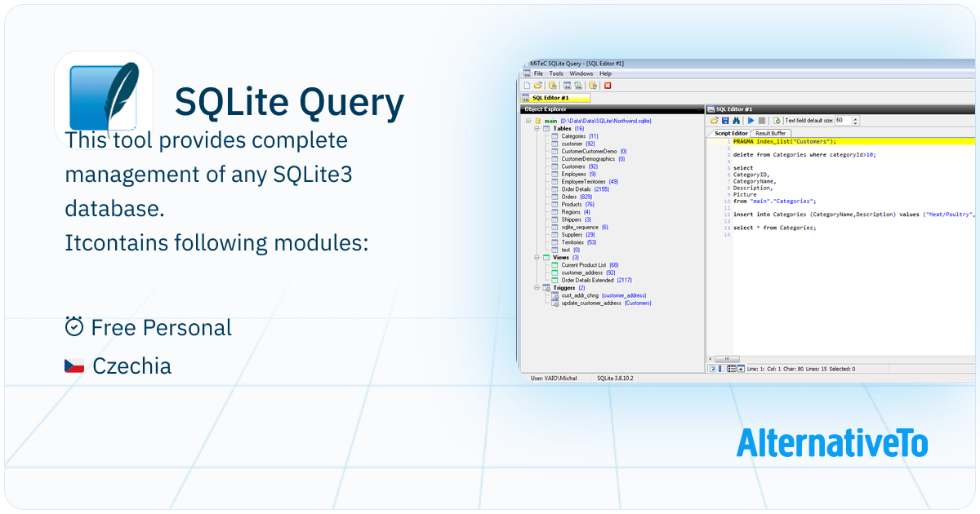
Task: Click the main database icon in tree
Action: [537, 121]
